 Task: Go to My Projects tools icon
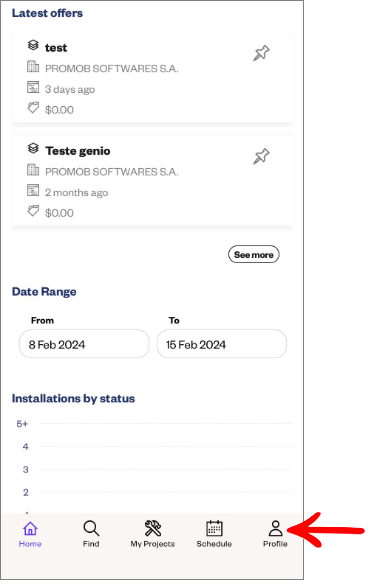[x=153, y=528]
